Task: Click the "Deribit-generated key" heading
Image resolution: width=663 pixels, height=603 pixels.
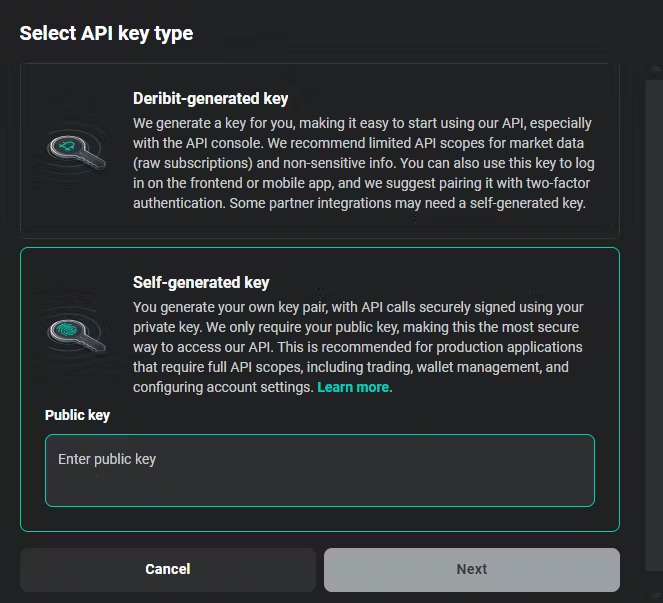Action: coord(210,98)
